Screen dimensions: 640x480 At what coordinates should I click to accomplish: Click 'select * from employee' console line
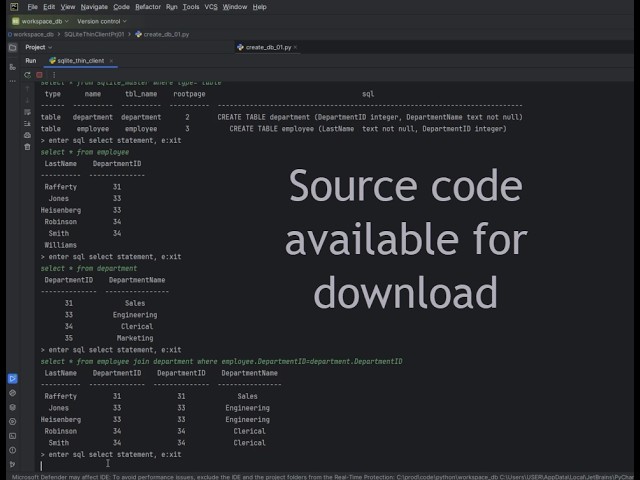point(85,152)
